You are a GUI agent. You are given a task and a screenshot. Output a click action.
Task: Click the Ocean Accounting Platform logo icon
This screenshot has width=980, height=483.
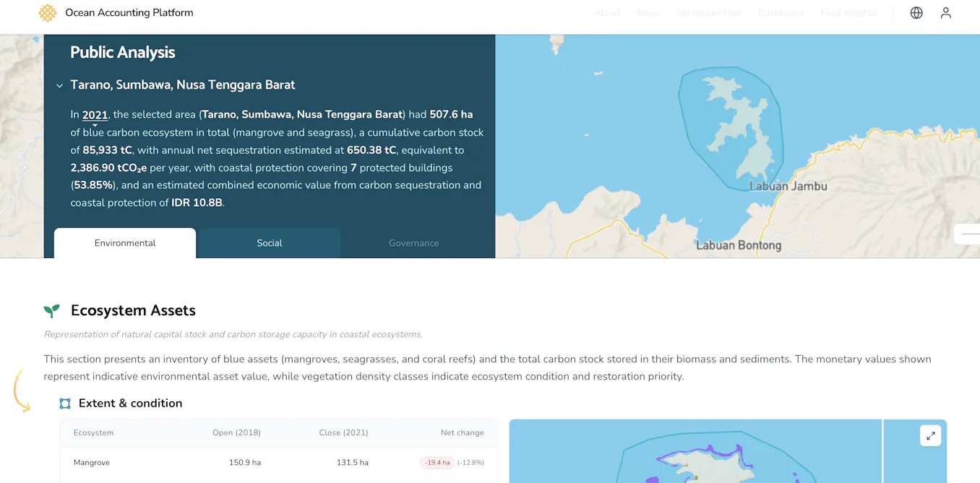[x=48, y=13]
